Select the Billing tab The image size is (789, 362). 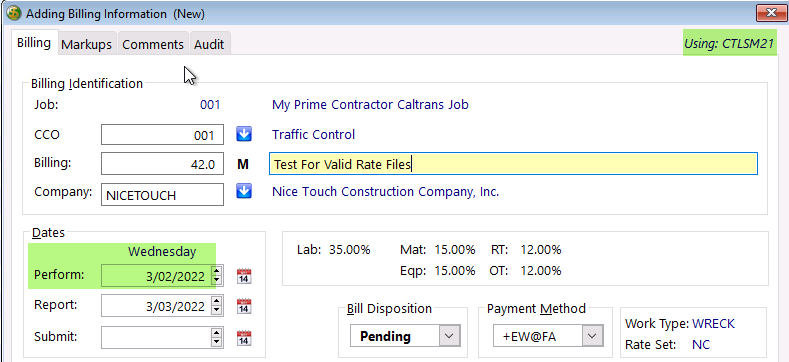click(34, 43)
